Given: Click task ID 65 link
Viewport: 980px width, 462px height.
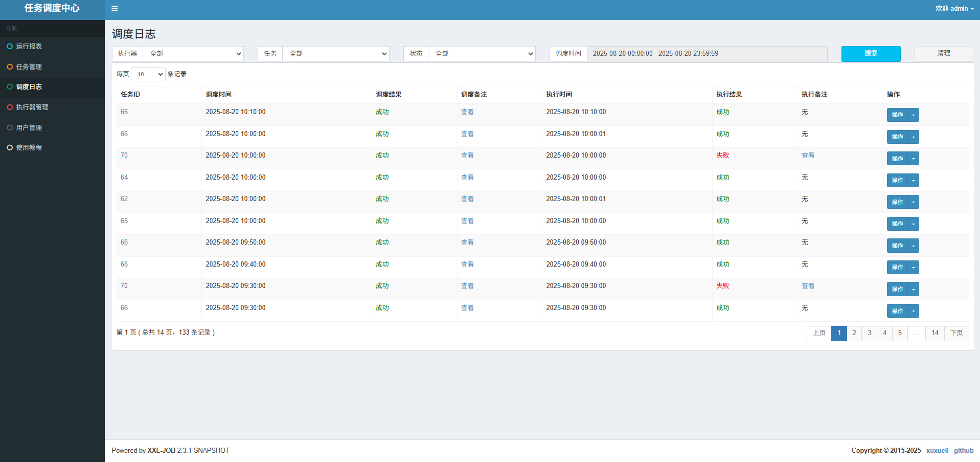Looking at the screenshot, I should pyautogui.click(x=124, y=221).
